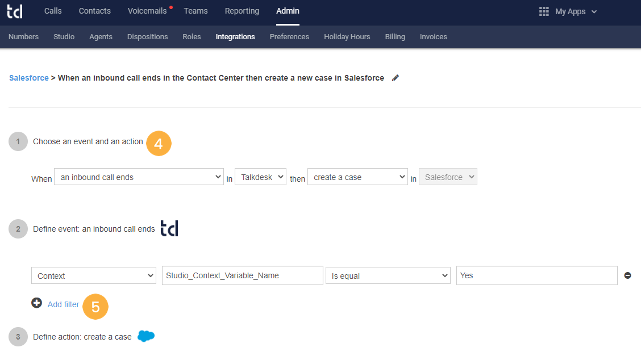
Task: Click the plus icon beside Add filter
Action: point(36,303)
